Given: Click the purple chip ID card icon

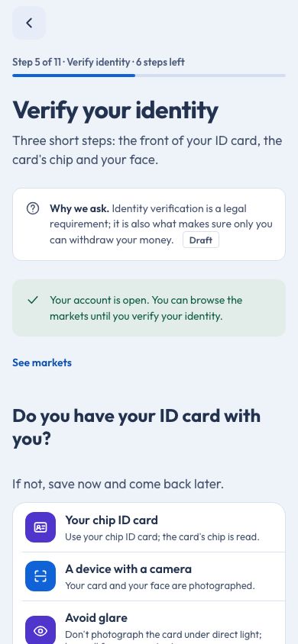Looking at the screenshot, I should (40, 527).
